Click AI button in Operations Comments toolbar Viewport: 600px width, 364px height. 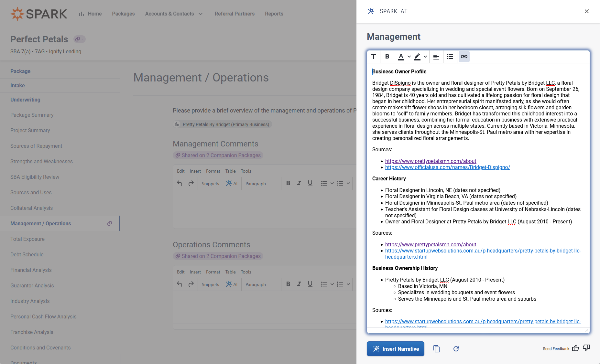(232, 284)
